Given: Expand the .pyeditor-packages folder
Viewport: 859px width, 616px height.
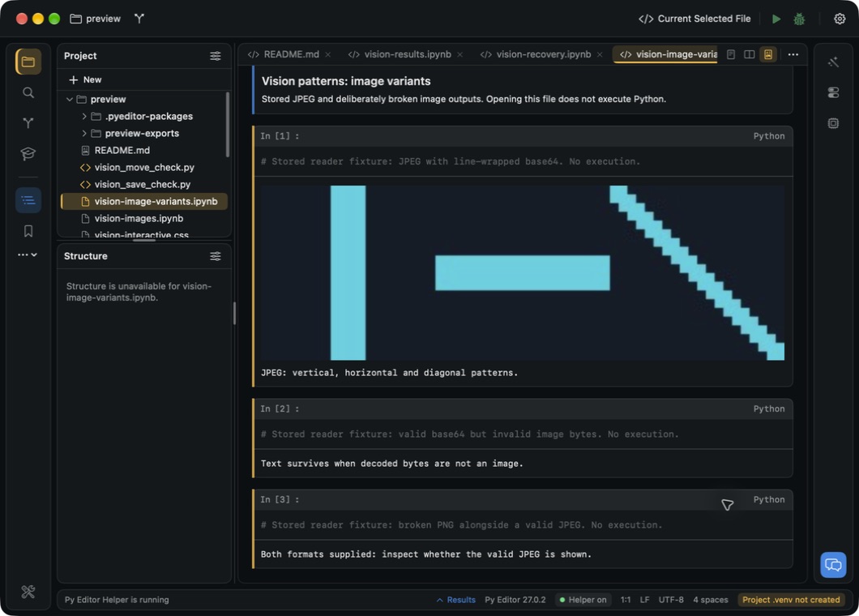Looking at the screenshot, I should tap(83, 116).
